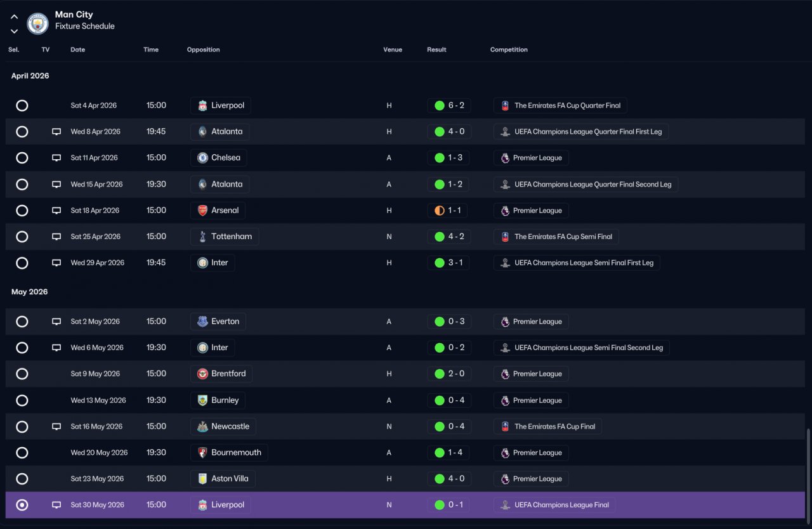Sort by the Date column header

77,49
